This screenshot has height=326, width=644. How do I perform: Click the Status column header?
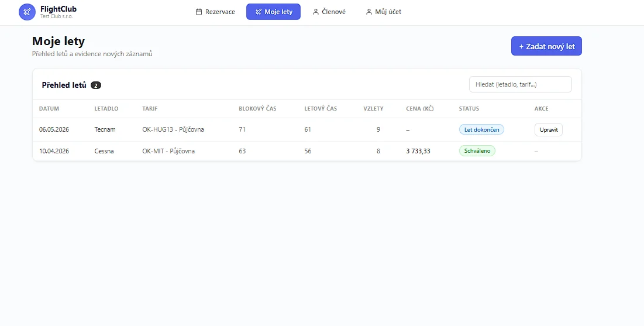tap(469, 109)
